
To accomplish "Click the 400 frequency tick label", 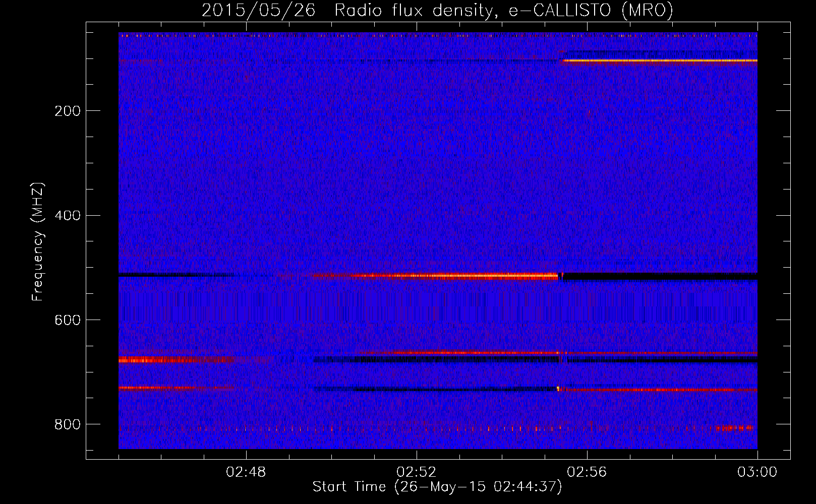I will [68, 216].
